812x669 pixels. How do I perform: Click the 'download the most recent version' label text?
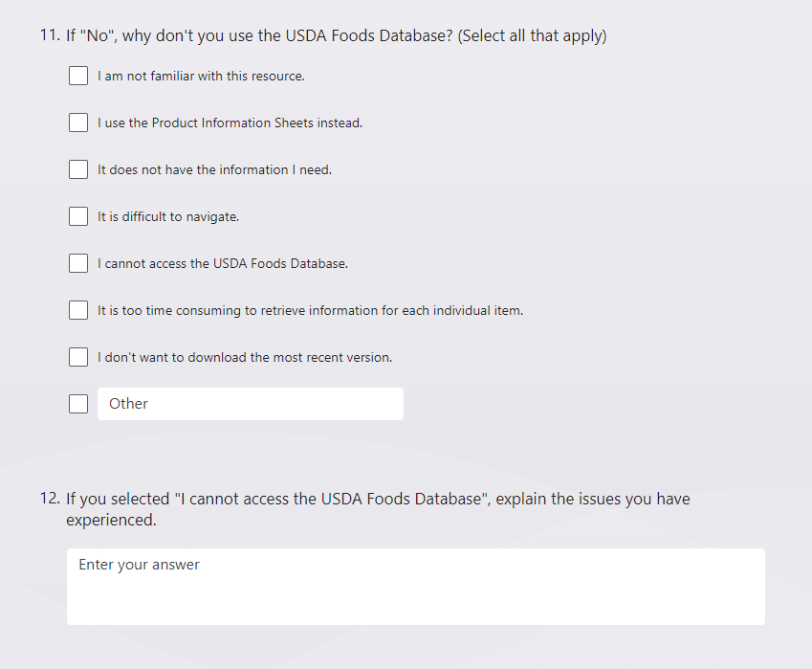(245, 357)
